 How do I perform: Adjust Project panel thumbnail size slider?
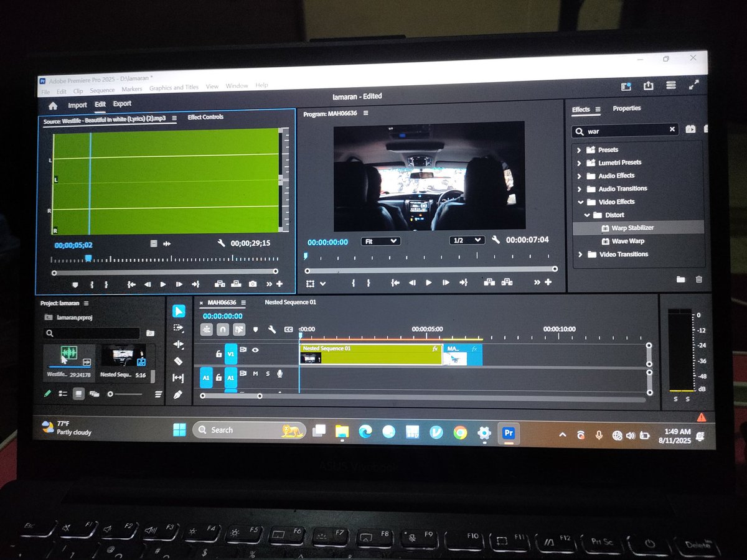(x=125, y=394)
